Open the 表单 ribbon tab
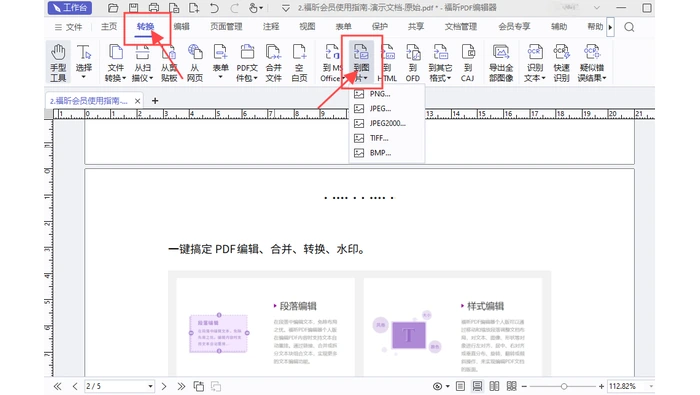 coord(343,27)
